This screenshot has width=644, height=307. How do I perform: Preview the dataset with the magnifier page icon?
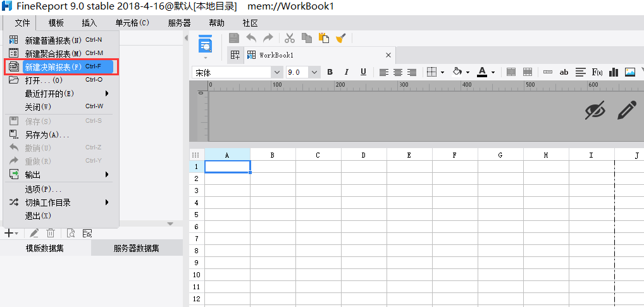click(x=71, y=234)
